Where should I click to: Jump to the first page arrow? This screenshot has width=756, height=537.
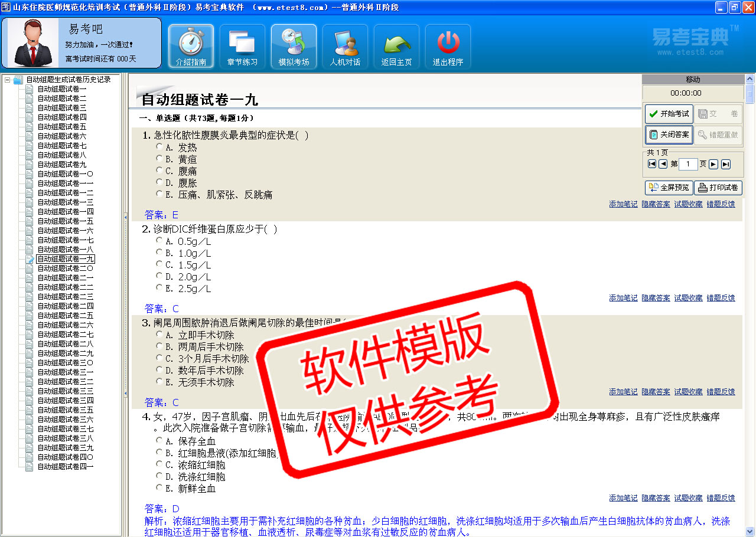coord(652,164)
